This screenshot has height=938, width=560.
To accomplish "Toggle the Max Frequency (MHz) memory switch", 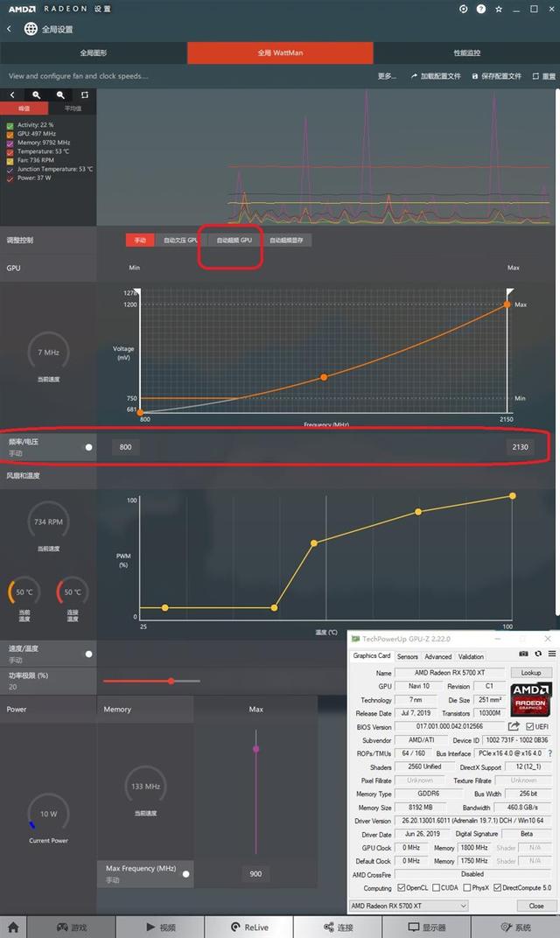I will [185, 873].
